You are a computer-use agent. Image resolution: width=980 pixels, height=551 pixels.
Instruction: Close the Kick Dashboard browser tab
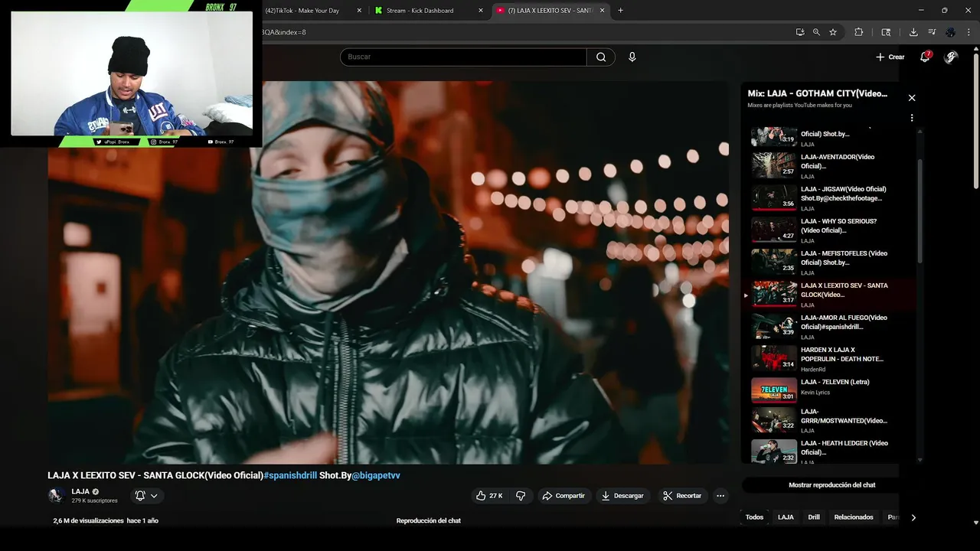coord(481,11)
